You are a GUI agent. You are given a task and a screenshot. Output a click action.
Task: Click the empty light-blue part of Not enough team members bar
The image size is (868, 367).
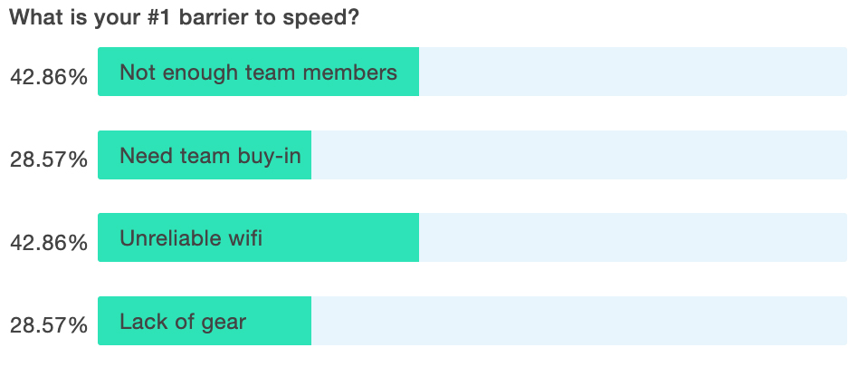coord(633,72)
